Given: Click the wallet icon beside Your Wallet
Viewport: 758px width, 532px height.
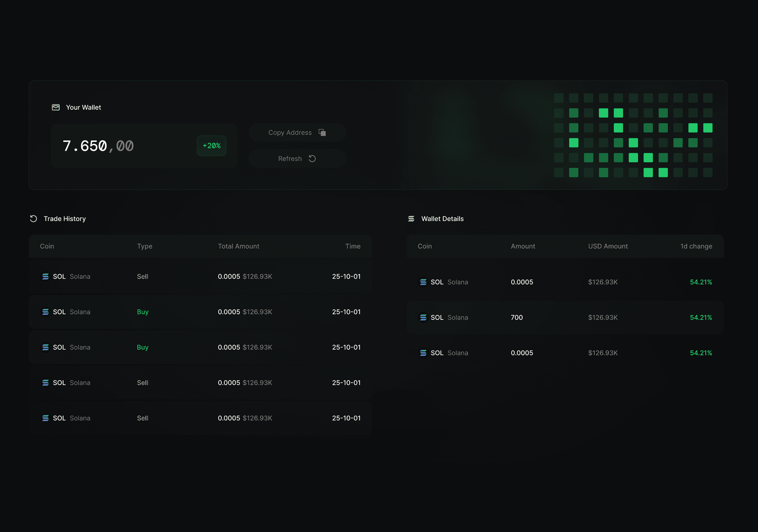Looking at the screenshot, I should (56, 107).
